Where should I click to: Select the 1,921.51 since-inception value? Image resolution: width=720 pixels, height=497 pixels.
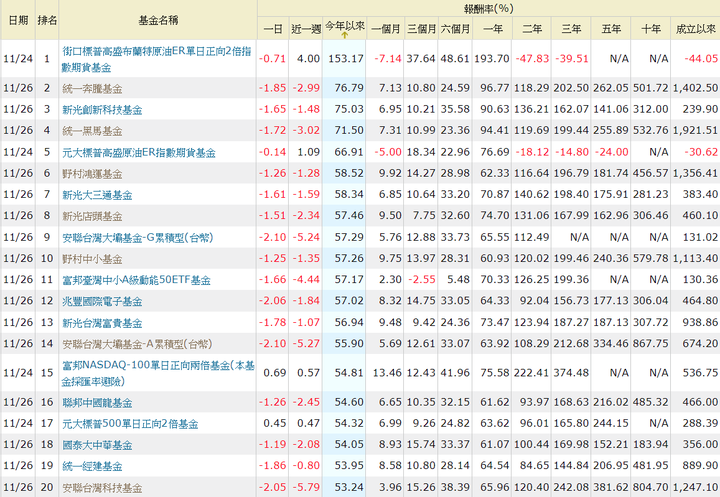(x=695, y=130)
